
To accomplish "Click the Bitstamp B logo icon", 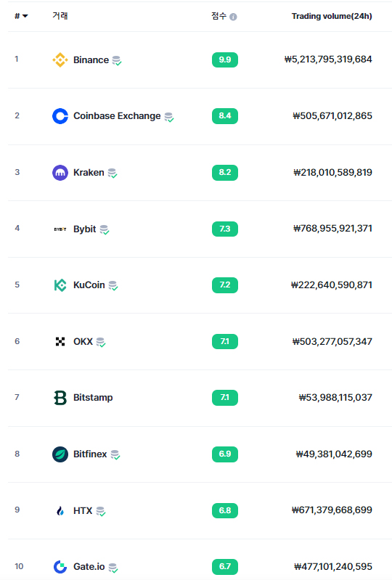I will [x=60, y=398].
